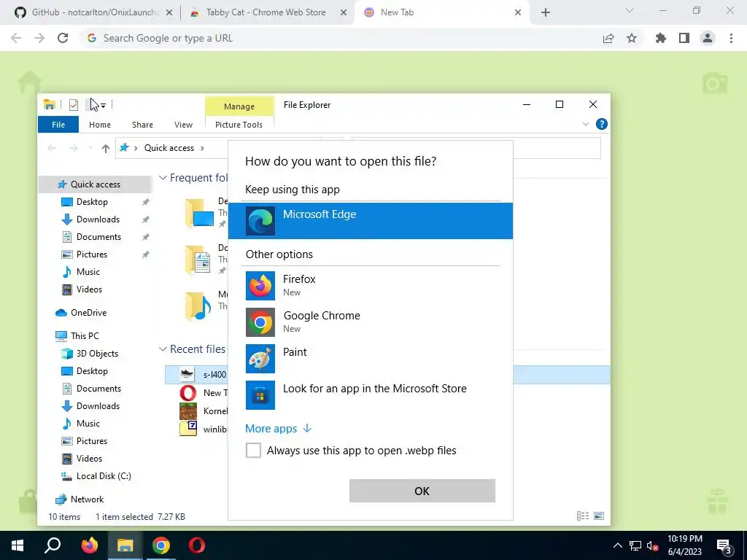Image resolution: width=747 pixels, height=560 pixels.
Task: Open 3D Objects under This PC
Action: click(97, 354)
